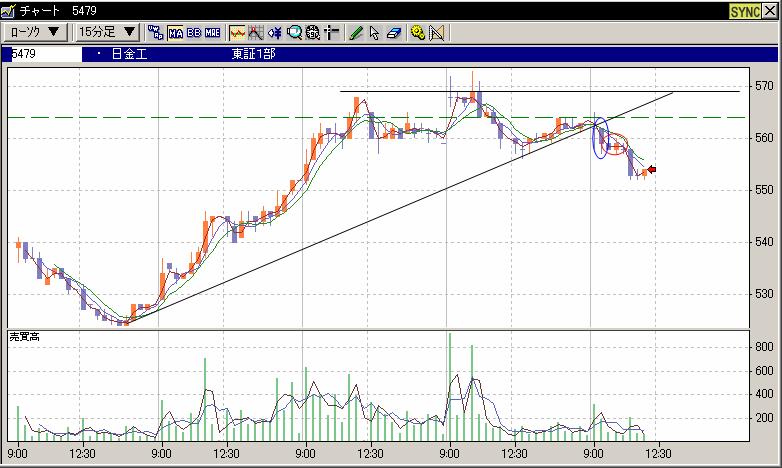
Task: Toggle the SYNC button
Action: [x=745, y=11]
